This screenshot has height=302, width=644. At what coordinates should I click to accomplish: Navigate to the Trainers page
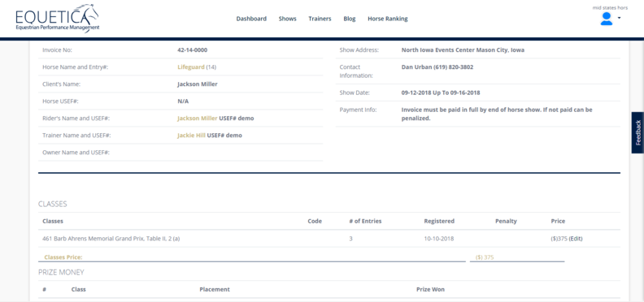click(320, 19)
